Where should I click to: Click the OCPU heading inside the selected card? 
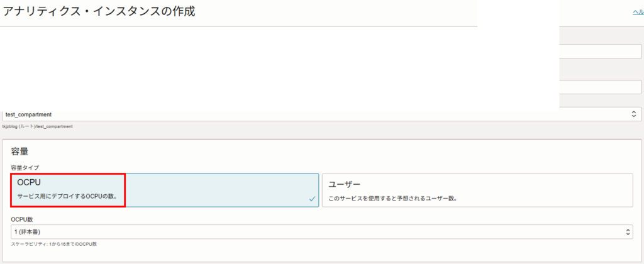pos(30,183)
